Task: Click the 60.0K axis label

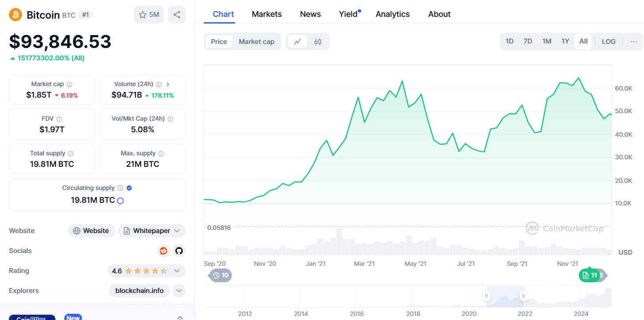Action: point(624,88)
